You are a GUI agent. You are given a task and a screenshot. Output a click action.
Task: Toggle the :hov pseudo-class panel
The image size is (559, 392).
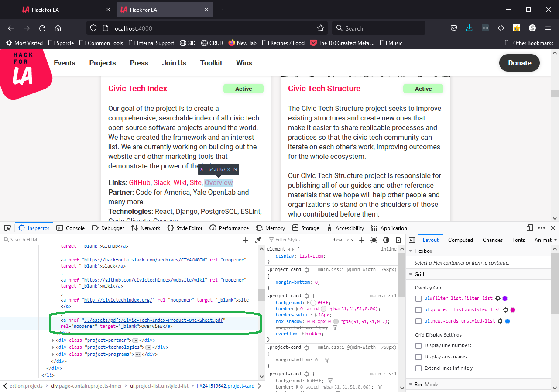tap(337, 240)
